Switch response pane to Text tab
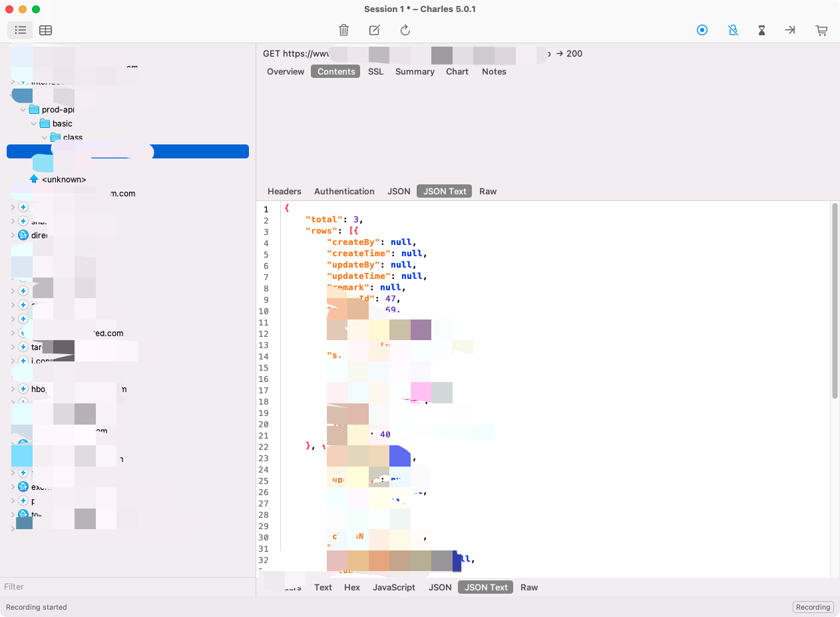The image size is (840, 617). [x=323, y=587]
